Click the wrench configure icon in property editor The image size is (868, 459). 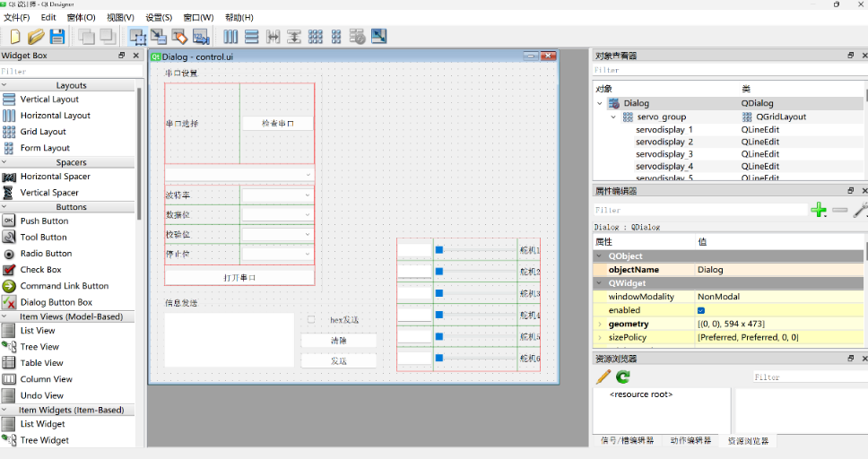[x=860, y=210]
